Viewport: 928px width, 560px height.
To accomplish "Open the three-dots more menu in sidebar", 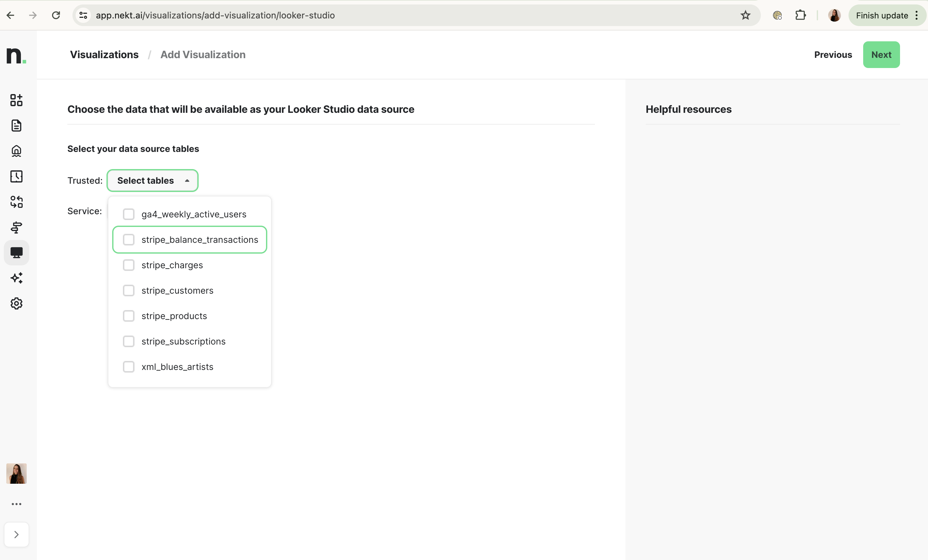I will (16, 504).
